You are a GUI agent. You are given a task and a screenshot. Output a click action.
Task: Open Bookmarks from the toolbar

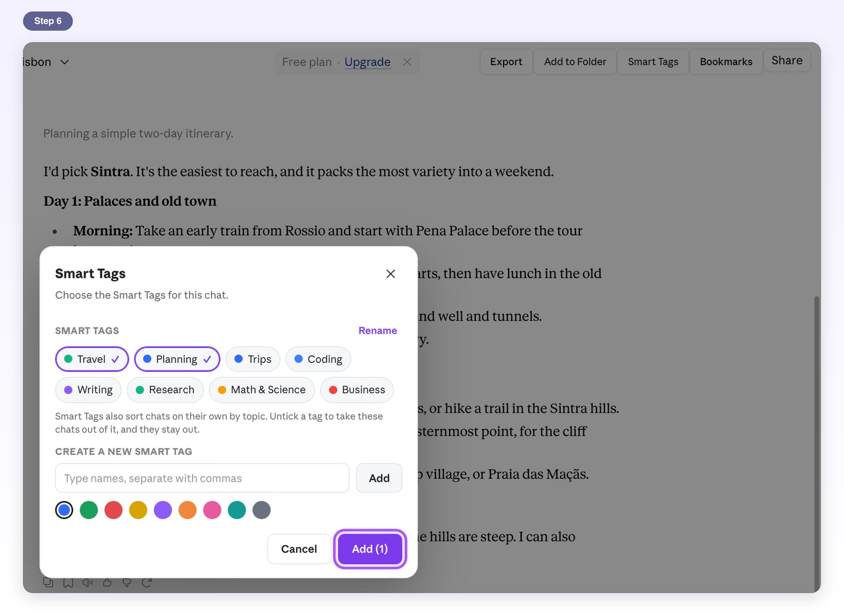tap(726, 62)
